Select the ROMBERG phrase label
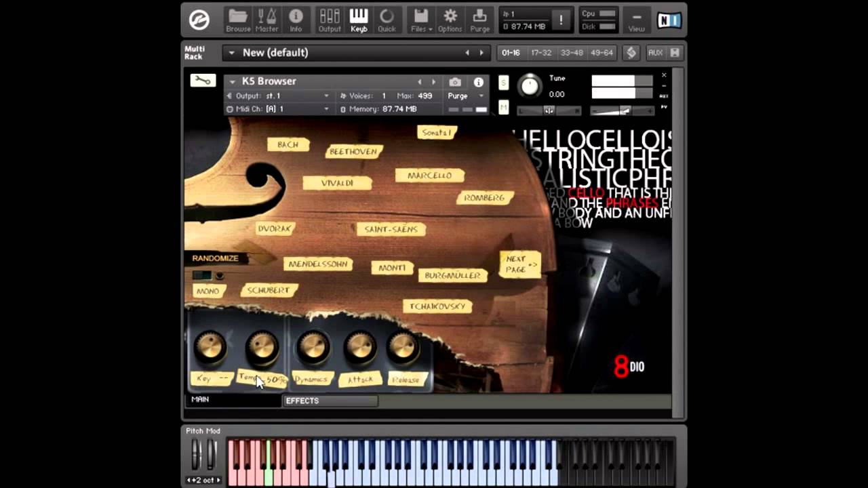 (484, 198)
